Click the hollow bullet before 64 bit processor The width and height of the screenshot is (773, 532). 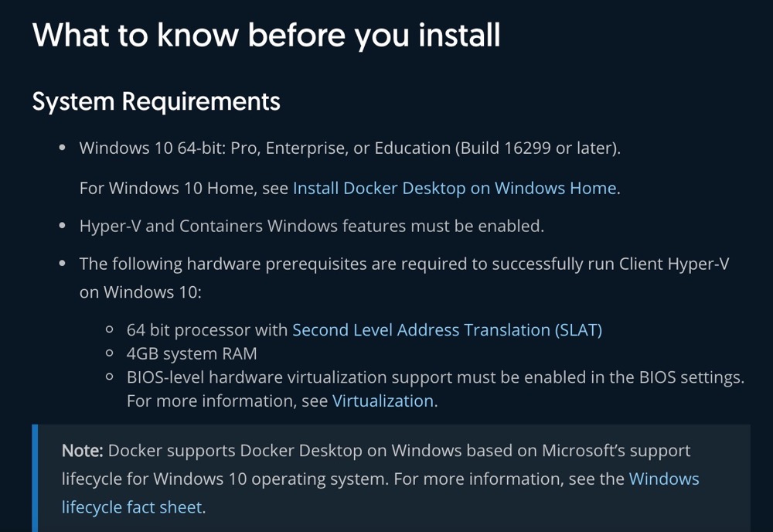click(x=110, y=330)
